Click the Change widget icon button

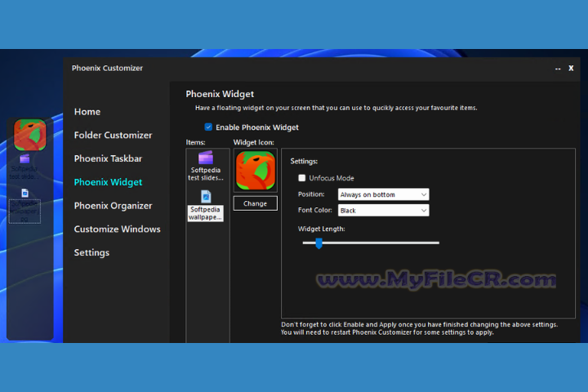256,203
